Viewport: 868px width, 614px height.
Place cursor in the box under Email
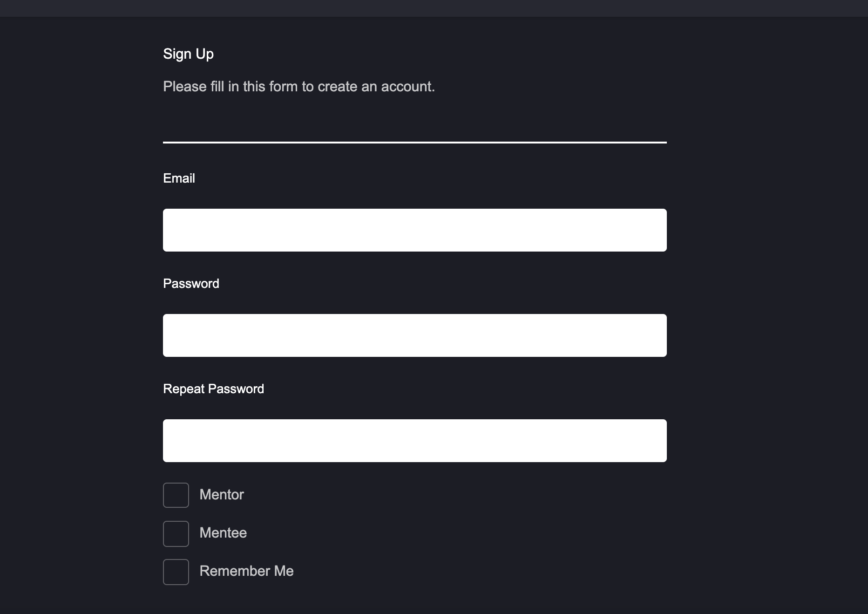pos(415,230)
